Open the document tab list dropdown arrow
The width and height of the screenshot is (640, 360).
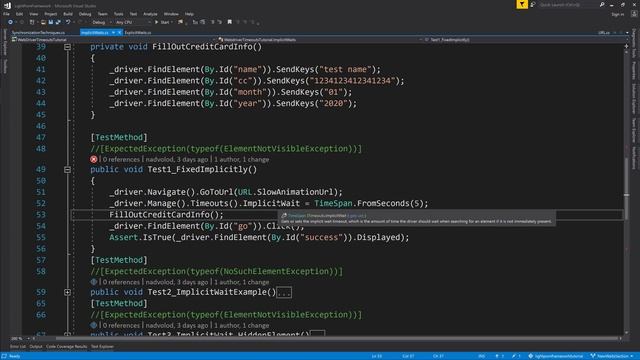coord(627,32)
